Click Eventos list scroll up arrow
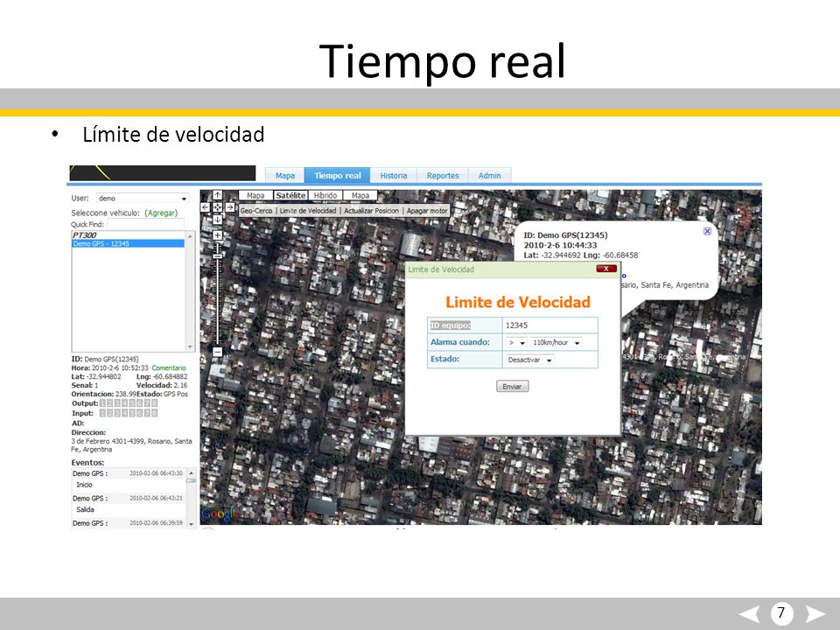 (192, 472)
